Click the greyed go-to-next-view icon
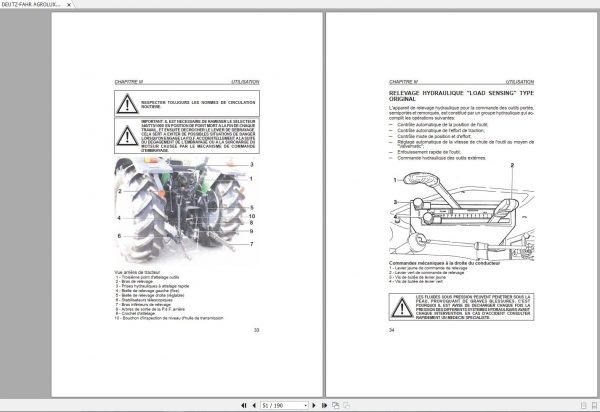The height and width of the screenshot is (412, 600). coord(346,405)
